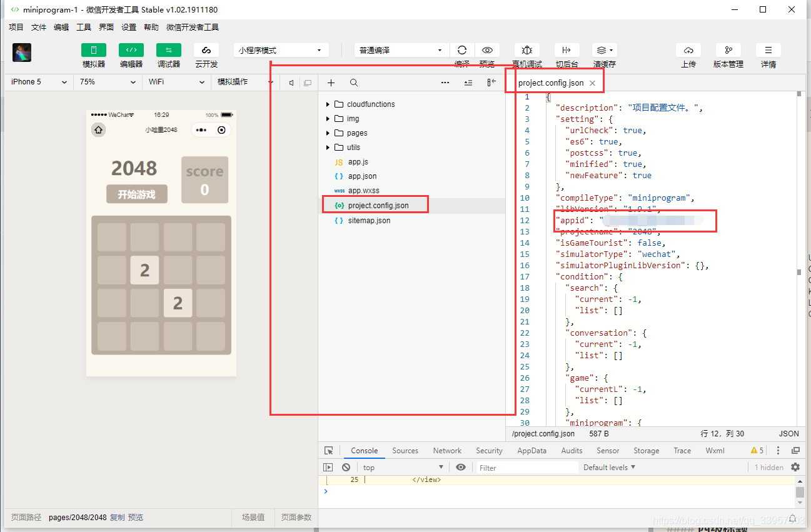Click the switch to background icon
The width and height of the screenshot is (811, 532).
click(x=567, y=50)
